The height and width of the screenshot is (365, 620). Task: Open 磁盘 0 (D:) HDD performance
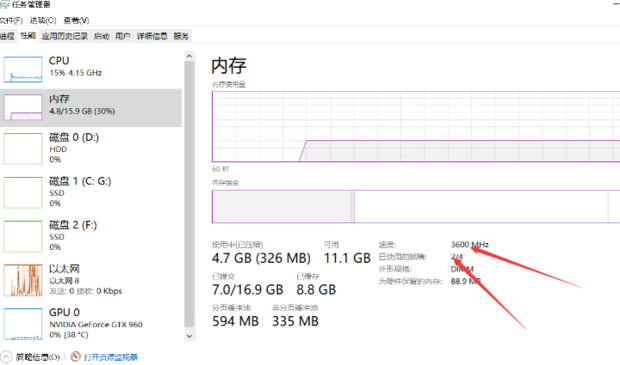click(91, 148)
